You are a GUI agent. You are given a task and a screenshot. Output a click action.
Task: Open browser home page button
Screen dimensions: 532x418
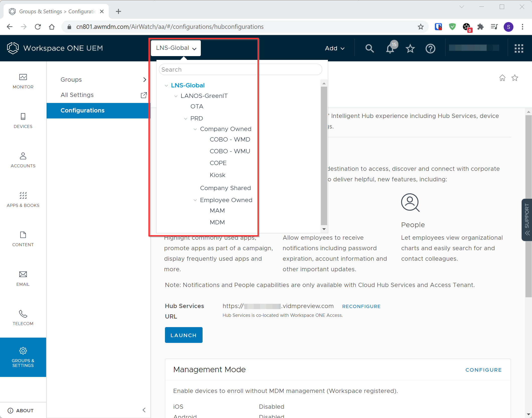(52, 27)
